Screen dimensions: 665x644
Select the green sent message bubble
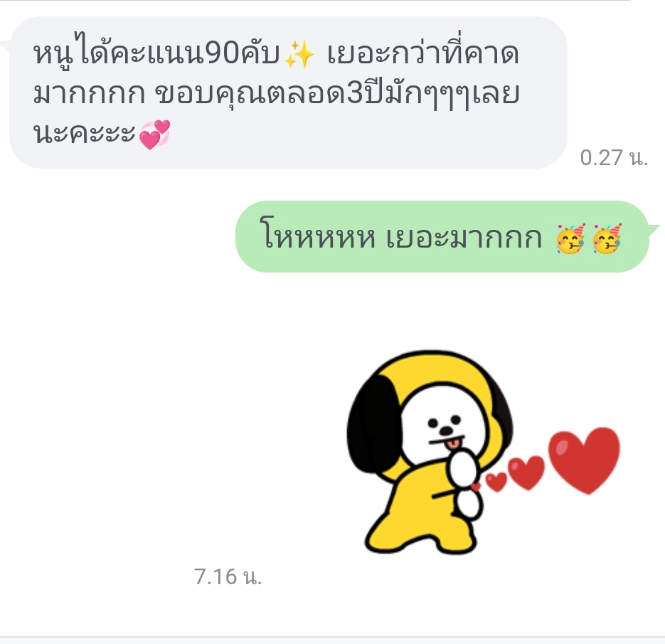[x=442, y=237]
